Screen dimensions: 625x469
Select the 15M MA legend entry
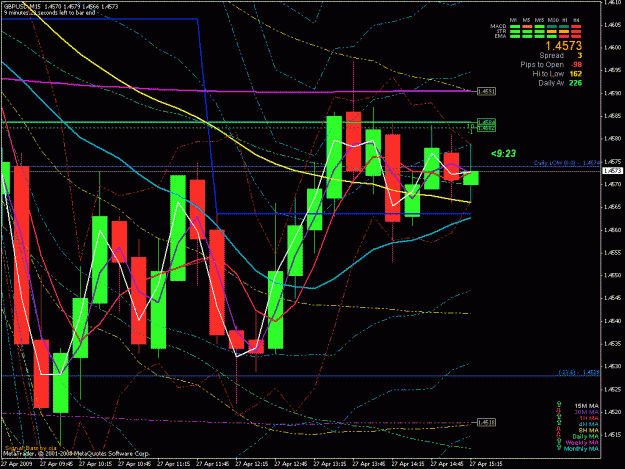[x=587, y=406]
